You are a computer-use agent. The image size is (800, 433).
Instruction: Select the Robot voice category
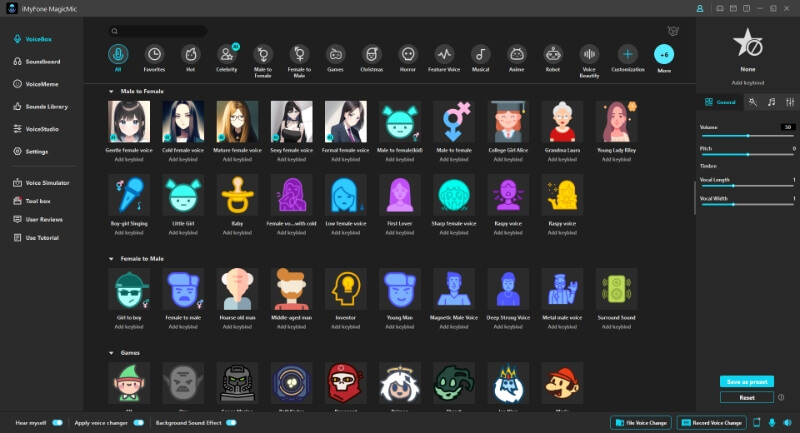pos(553,54)
